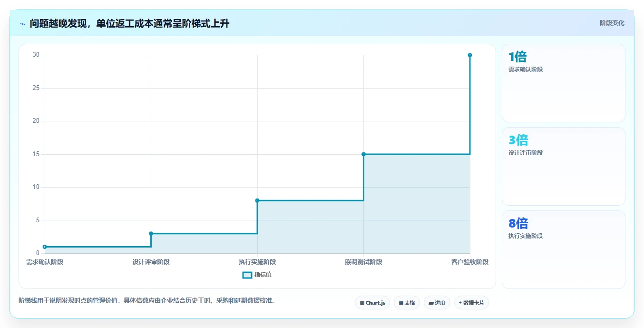Click the 客户验收阶段 x-axis label
Image resolution: width=644 pixels, height=328 pixels.
click(470, 262)
